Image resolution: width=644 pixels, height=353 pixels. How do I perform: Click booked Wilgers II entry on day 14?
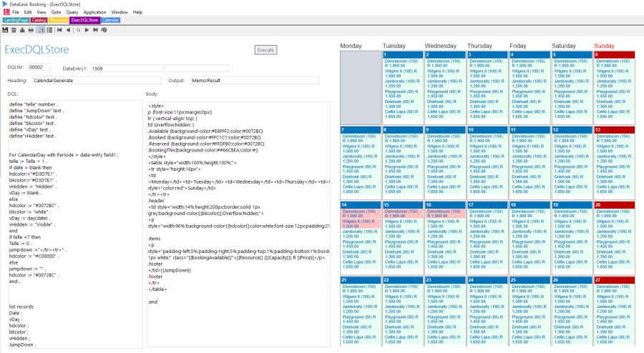(361, 224)
